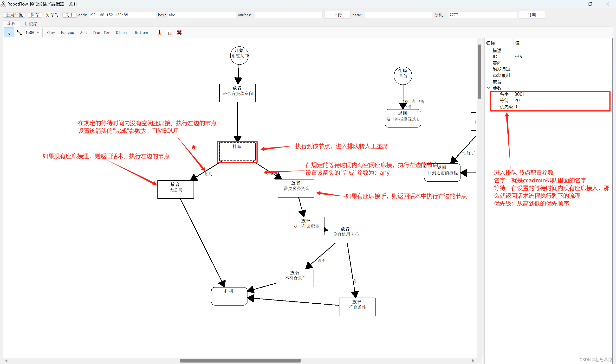This screenshot has width=616, height=364.
Task: Add a Play node from the toolbar
Action: (x=51, y=33)
